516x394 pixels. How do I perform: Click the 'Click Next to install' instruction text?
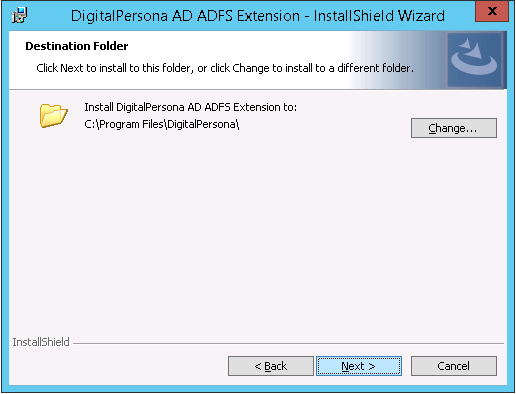click(225, 68)
